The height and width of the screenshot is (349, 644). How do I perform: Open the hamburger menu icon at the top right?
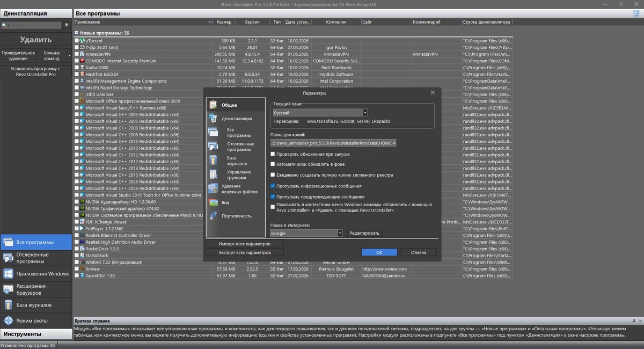(637, 13)
